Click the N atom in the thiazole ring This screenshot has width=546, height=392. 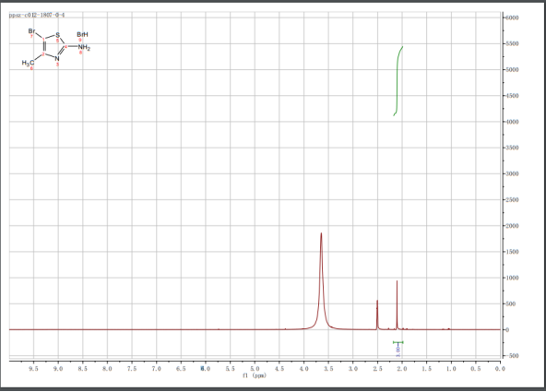pyautogui.click(x=57, y=59)
